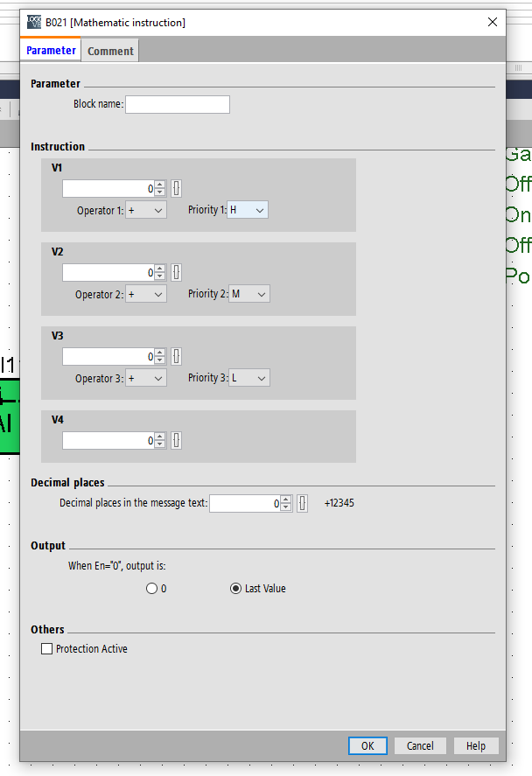Close the B021 dialog window
The image size is (532, 776).
493,22
